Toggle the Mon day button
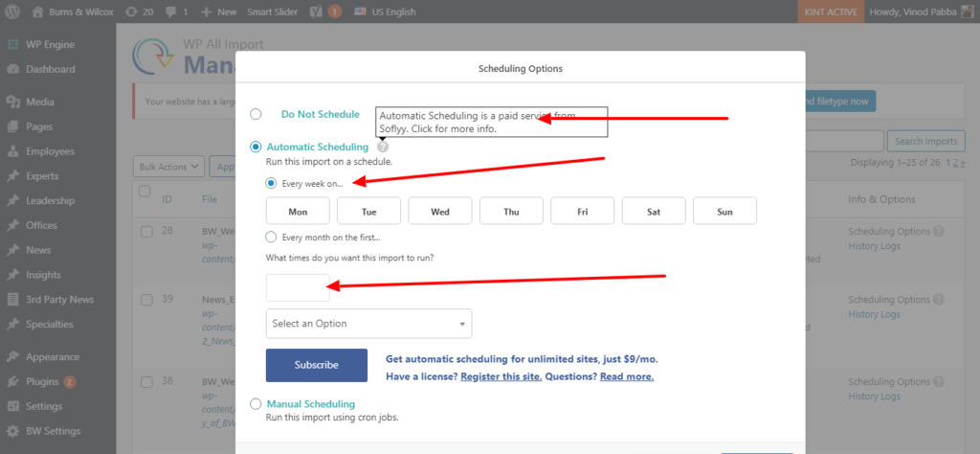Screen dimensions: 980x454 tap(298, 211)
